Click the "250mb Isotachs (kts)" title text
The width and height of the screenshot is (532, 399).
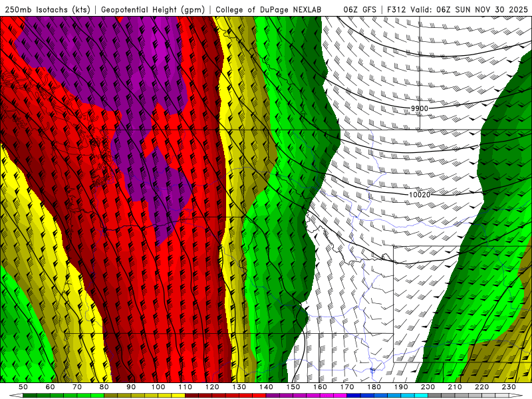tap(47, 10)
